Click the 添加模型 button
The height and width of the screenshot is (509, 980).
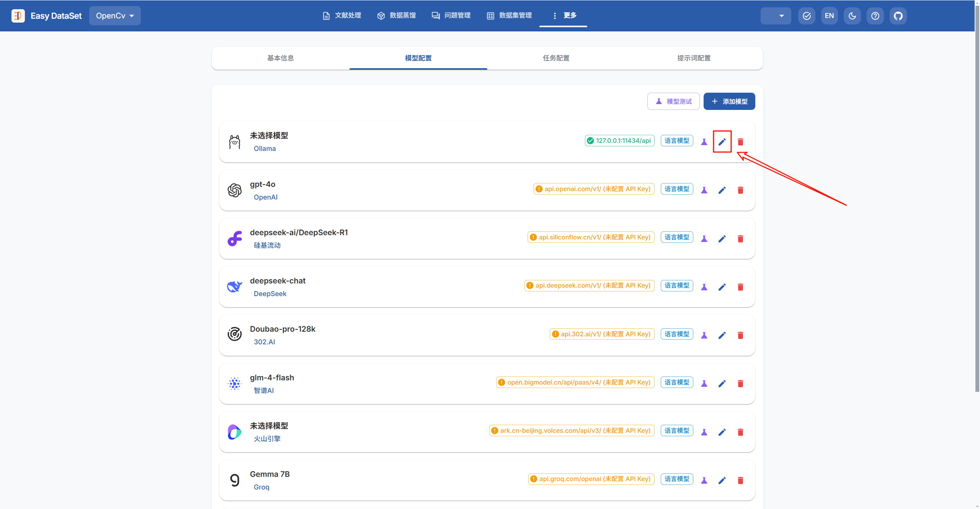click(x=729, y=101)
